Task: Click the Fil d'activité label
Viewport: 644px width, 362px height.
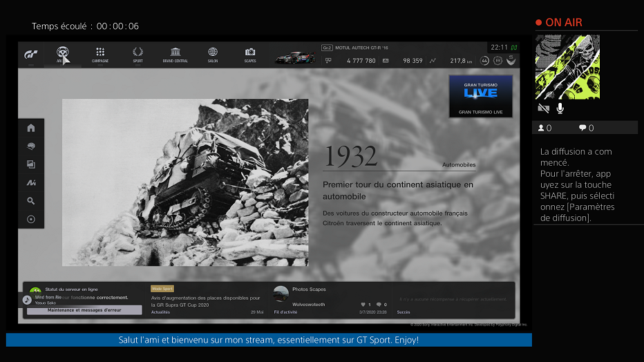Action: pyautogui.click(x=285, y=312)
